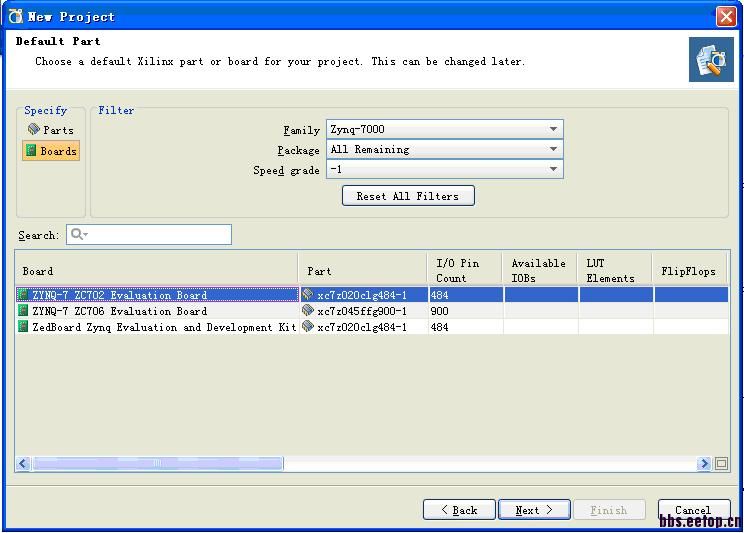
Task: Click the xc7z045ffg900-1 part cell
Action: 363,311
